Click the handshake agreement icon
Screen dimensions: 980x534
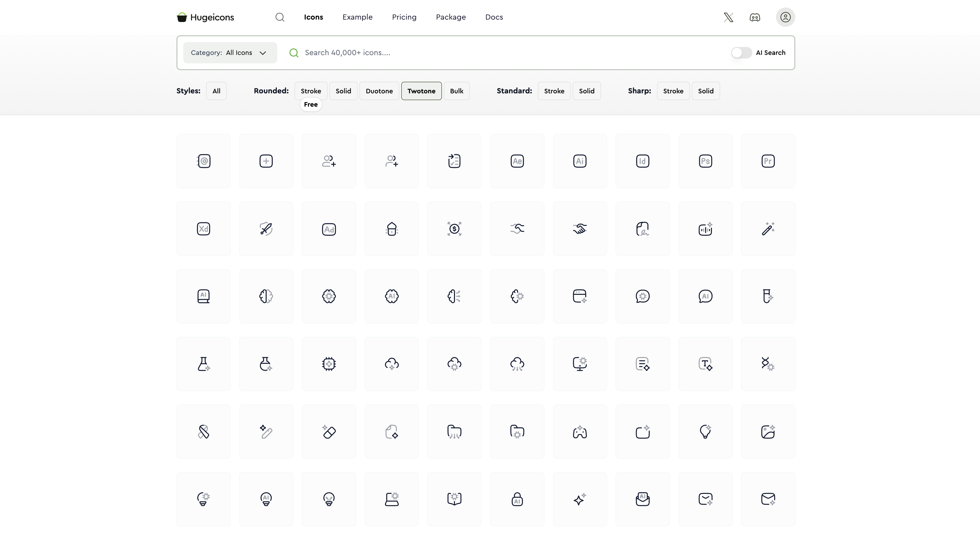coord(579,229)
